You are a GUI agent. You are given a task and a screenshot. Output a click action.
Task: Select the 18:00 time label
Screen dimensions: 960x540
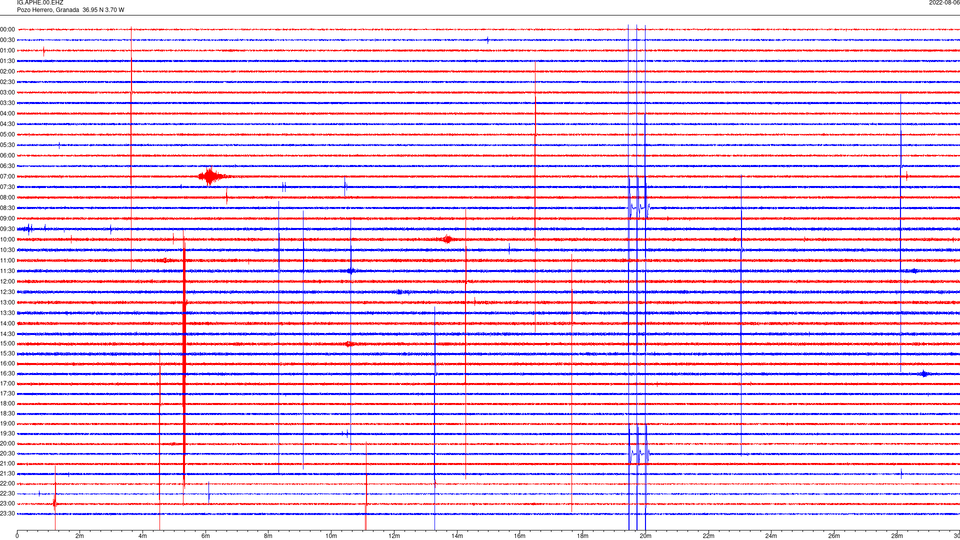coord(7,403)
